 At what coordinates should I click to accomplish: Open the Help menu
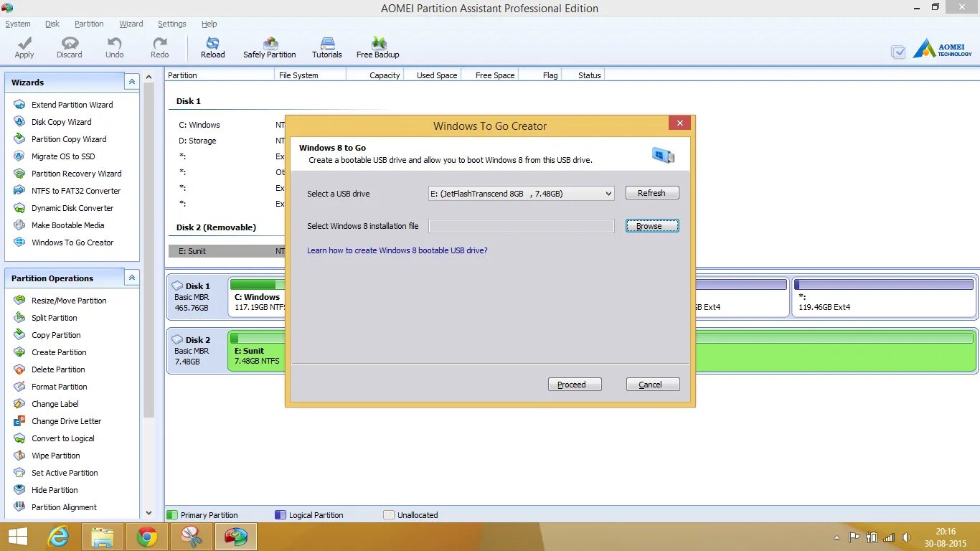[x=209, y=24]
